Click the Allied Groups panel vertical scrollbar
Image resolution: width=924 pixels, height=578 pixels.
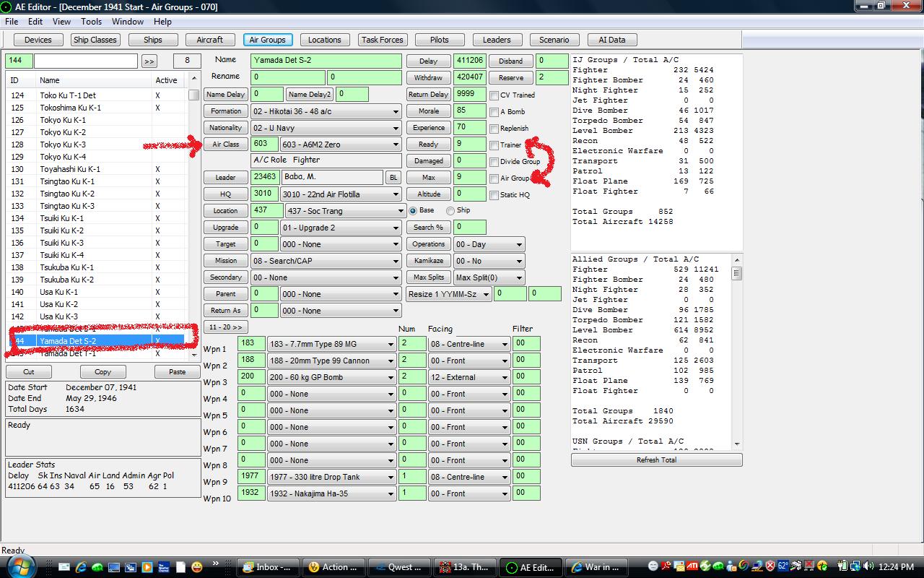pyautogui.click(x=736, y=352)
